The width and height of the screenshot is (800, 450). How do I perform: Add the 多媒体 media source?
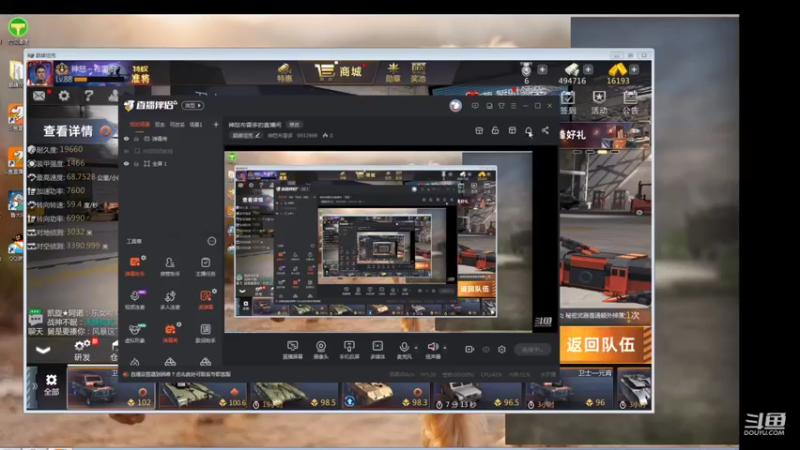pyautogui.click(x=378, y=349)
